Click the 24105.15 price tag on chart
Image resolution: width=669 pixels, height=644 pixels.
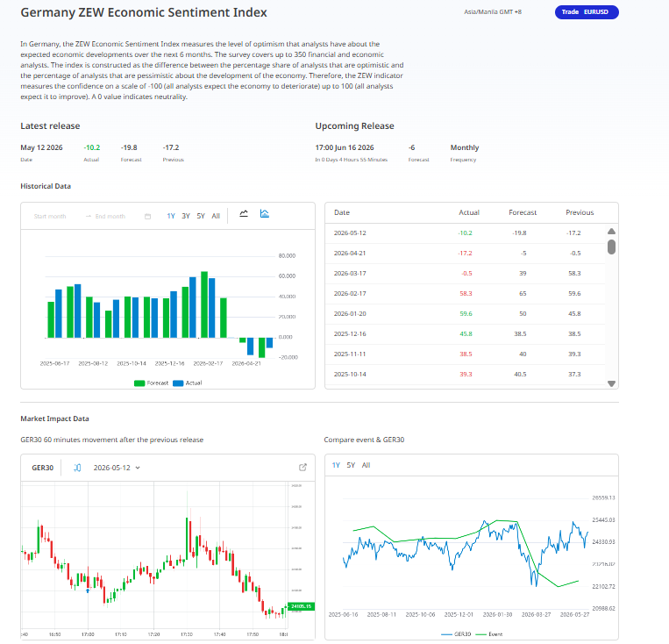point(302,606)
